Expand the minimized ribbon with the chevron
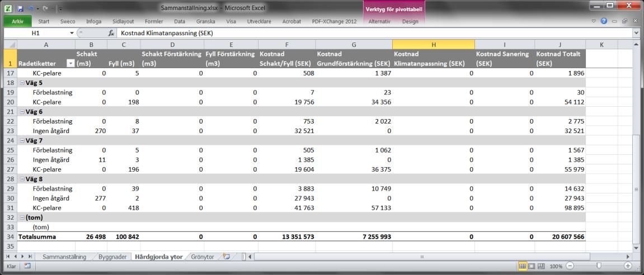The image size is (644, 275). click(594, 21)
